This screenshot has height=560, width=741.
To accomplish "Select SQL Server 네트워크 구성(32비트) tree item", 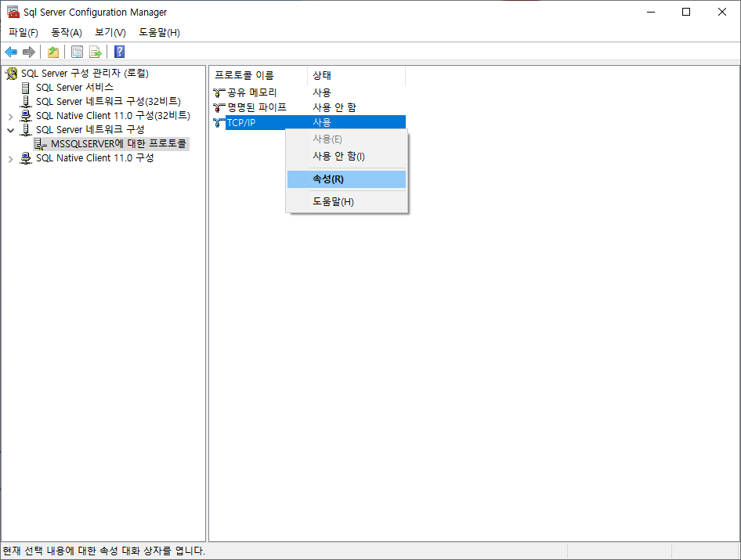I will [x=108, y=102].
